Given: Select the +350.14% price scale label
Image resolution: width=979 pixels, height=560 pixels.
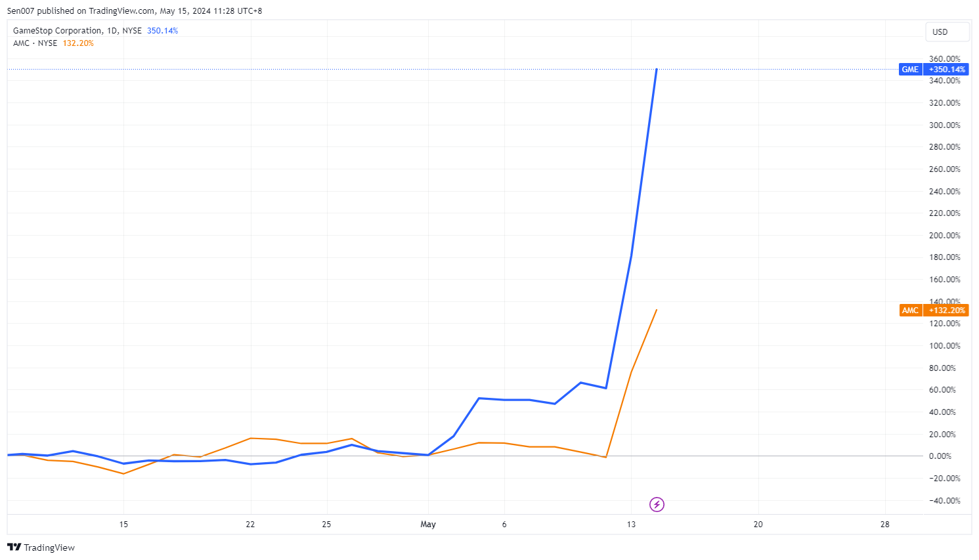Looking at the screenshot, I should pos(946,70).
